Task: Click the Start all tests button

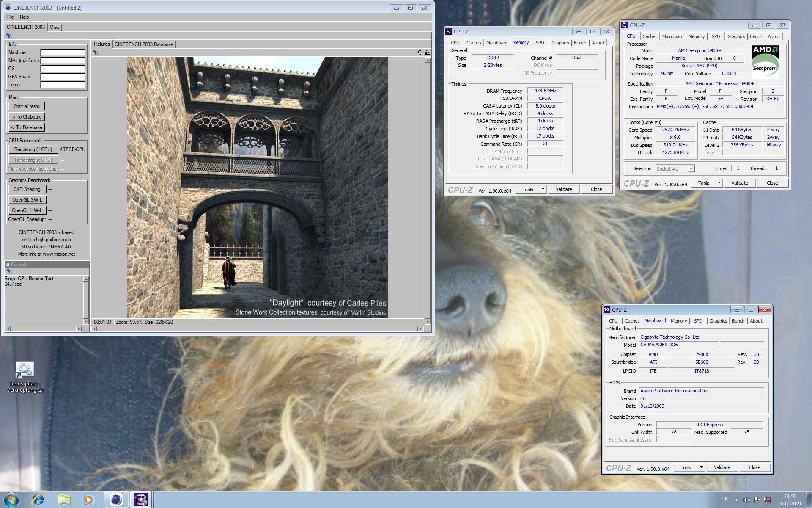Action: tap(26, 106)
